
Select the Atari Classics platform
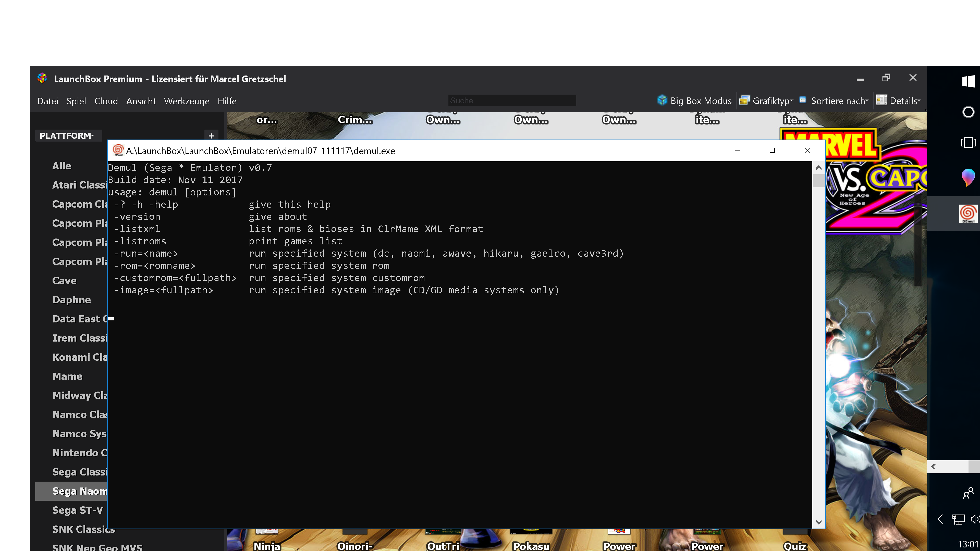pyautogui.click(x=80, y=185)
